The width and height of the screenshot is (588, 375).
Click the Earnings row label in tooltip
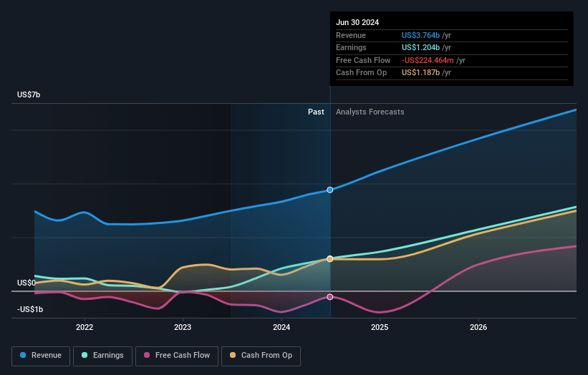[351, 47]
